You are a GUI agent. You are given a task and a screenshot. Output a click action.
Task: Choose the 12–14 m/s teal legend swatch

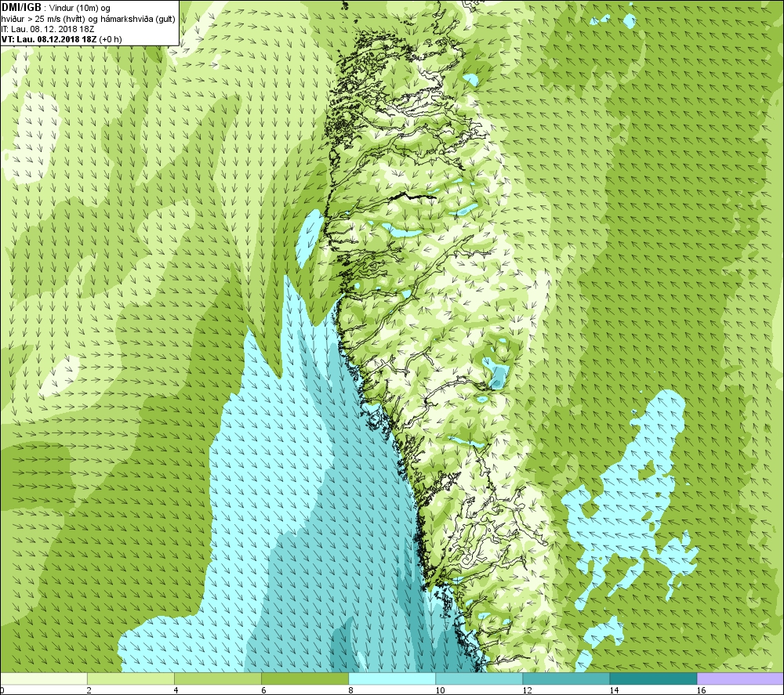pyautogui.click(x=566, y=679)
